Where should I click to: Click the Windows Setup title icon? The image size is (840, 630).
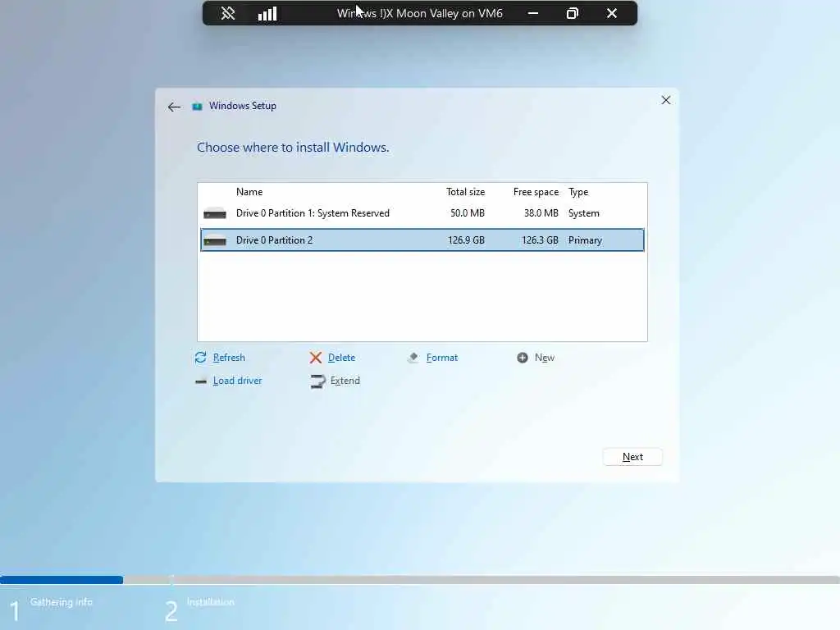197,106
